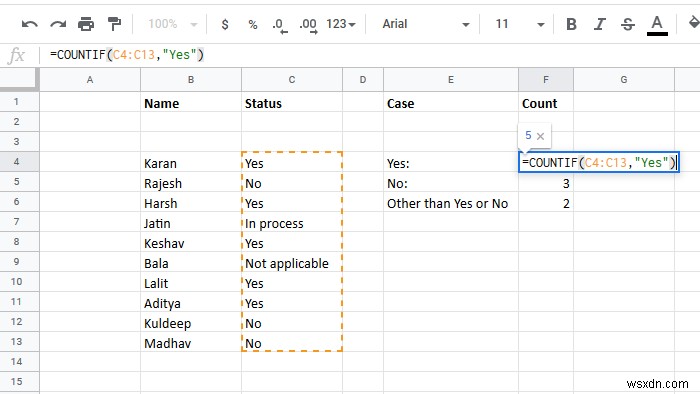The image size is (700, 394).
Task: Dismiss the formula result preview with X
Action: click(540, 136)
